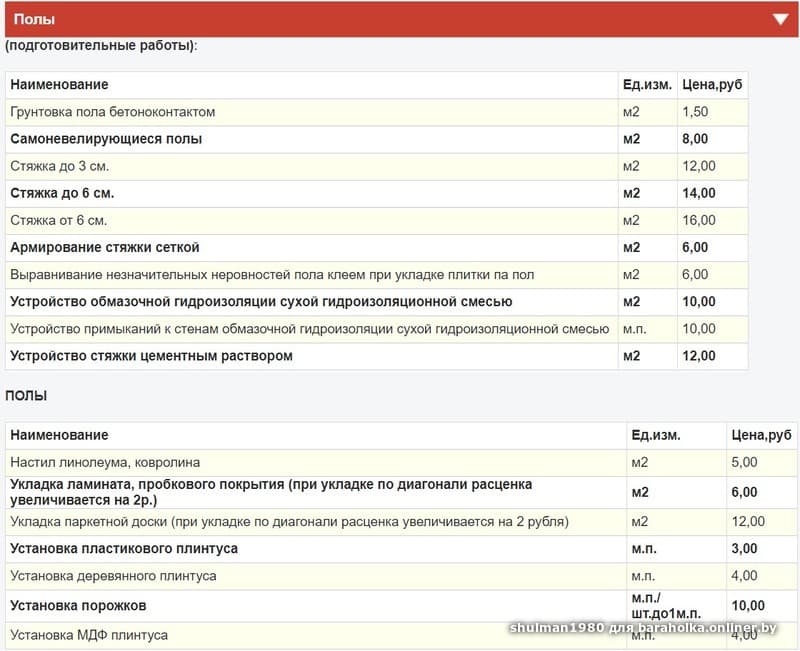
Task: Click the '(подготовительные работы):' subtitle
Action: tap(101, 45)
